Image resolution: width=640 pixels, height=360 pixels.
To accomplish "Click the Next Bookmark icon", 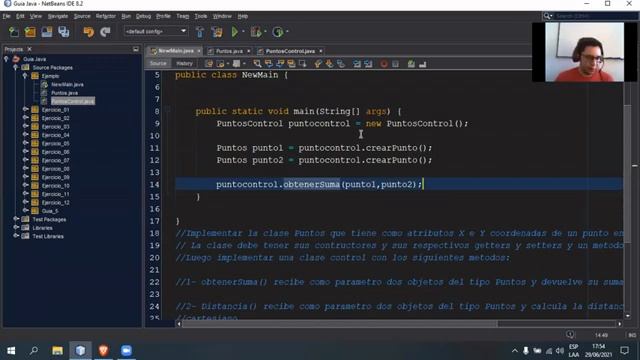I will click(329, 64).
